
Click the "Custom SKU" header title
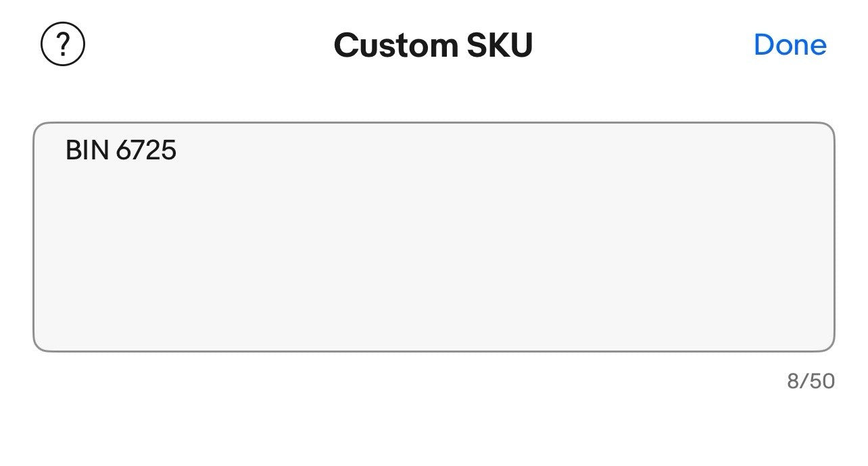coord(433,45)
